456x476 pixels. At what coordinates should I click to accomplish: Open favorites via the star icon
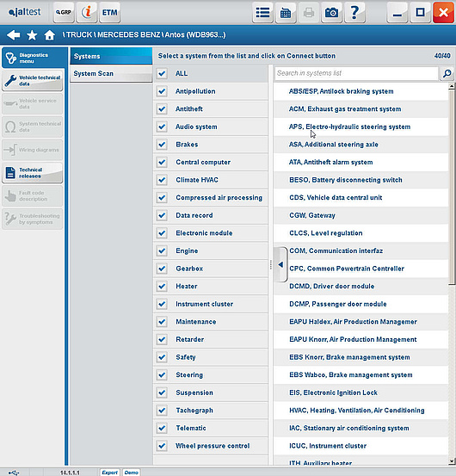pyautogui.click(x=32, y=35)
